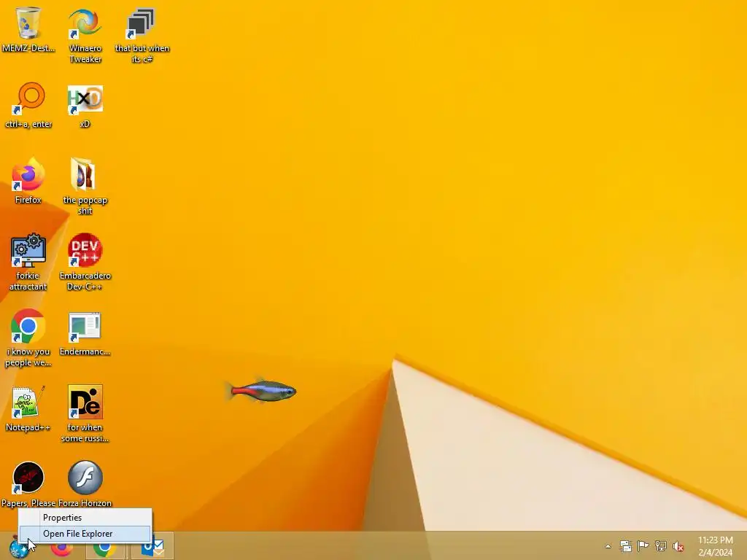
Task: Click the muted speaker volume icon
Action: 678,546
